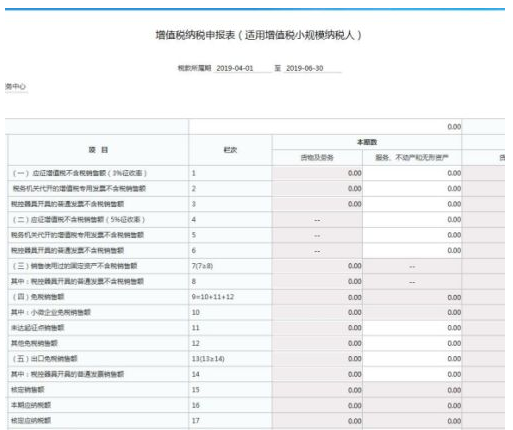Select row 1 services column amount field
Image resolution: width=513 pixels, height=430 pixels.
[x=412, y=173]
